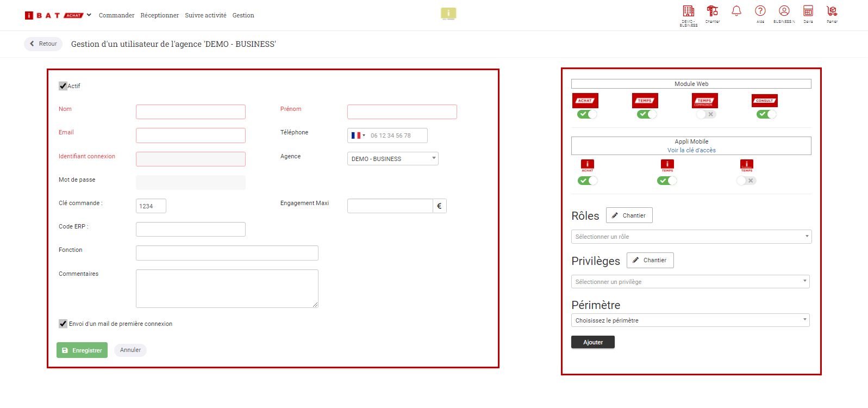Expand the 'Sélectionner un rôle' dropdown
Screen dimensions: 868x408
point(691,237)
